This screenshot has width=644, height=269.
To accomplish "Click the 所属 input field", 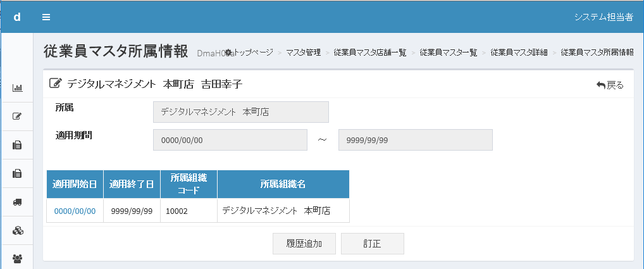I will [x=241, y=111].
